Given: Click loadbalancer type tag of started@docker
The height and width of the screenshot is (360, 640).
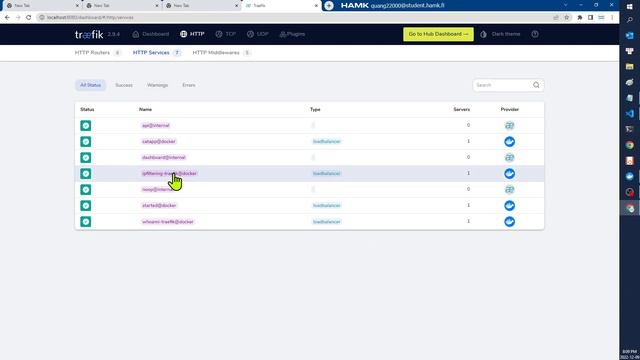Looking at the screenshot, I should [327, 205].
